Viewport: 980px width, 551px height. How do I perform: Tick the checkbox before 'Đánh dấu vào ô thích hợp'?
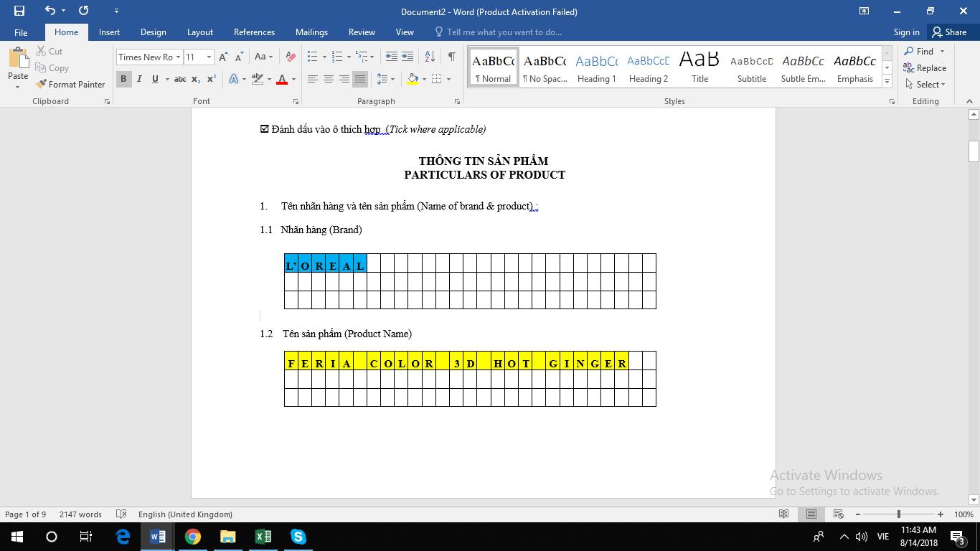coord(264,129)
